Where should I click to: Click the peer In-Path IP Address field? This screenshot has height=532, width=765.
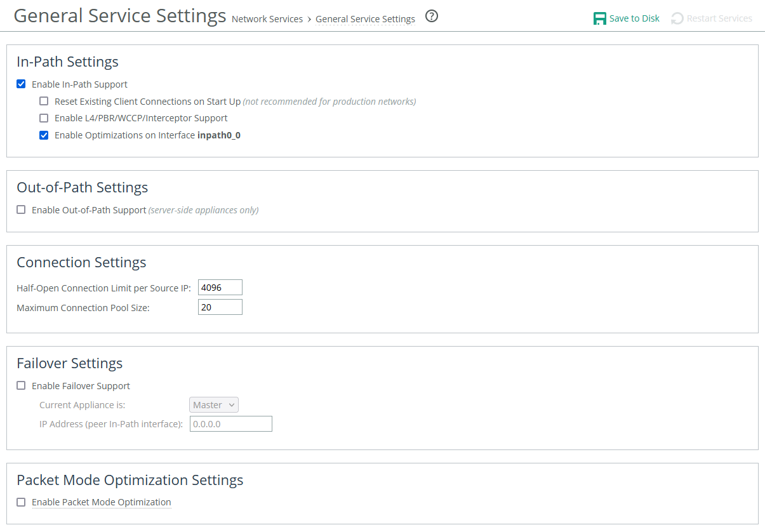(x=230, y=423)
